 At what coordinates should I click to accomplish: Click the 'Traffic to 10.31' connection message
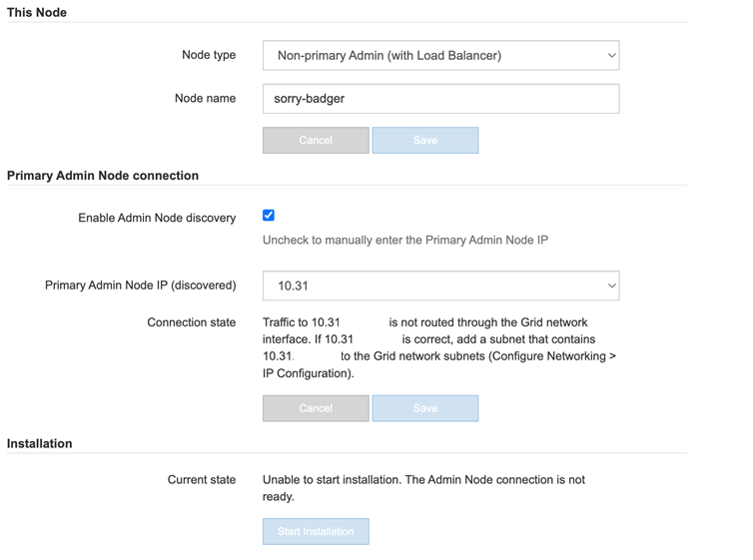[x=439, y=348]
